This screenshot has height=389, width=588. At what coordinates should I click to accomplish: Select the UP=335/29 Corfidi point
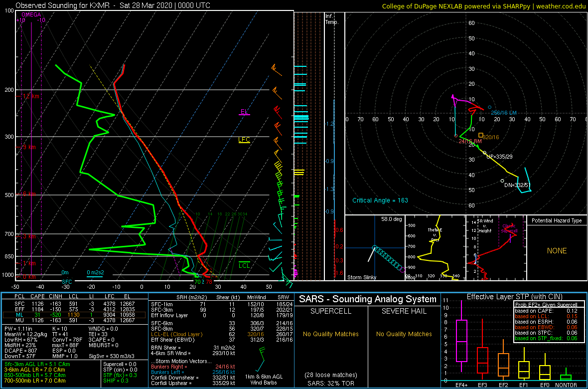point(484,153)
